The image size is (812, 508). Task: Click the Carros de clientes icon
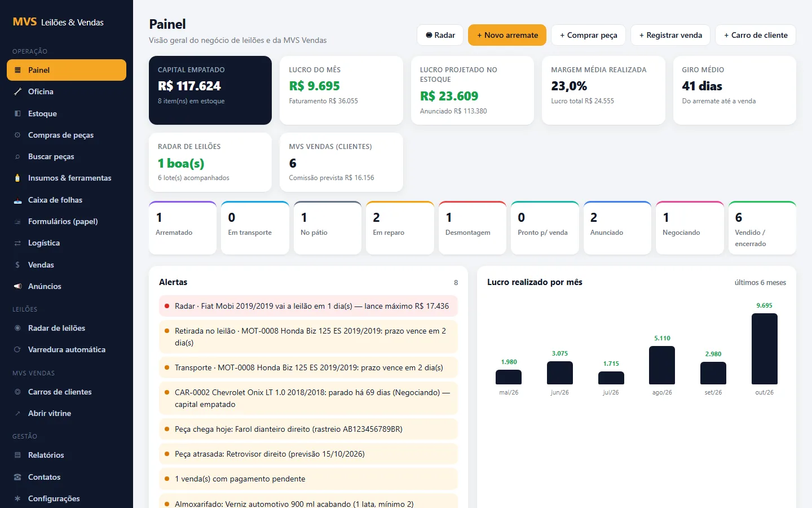(17, 392)
